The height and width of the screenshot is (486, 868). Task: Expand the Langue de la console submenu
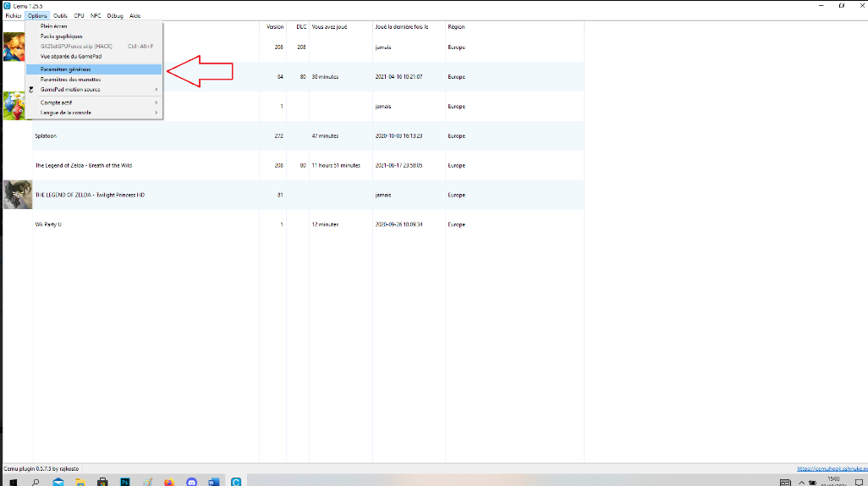(93, 113)
